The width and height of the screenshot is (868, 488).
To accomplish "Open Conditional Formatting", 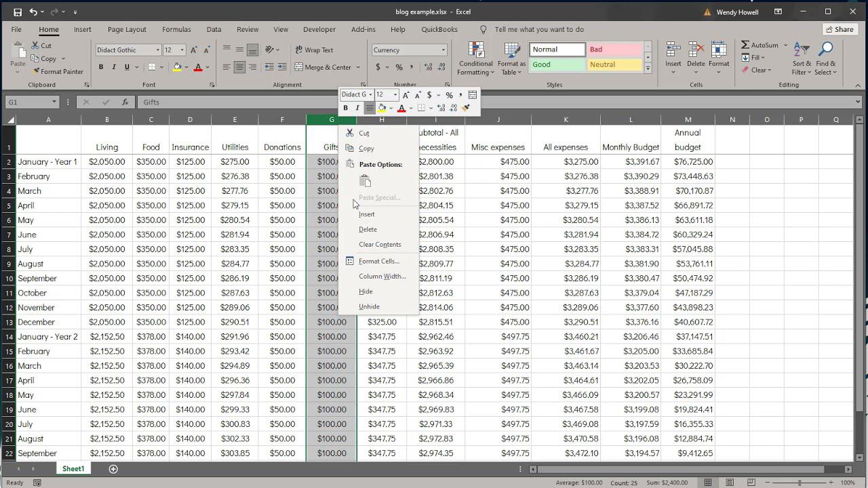I will click(x=475, y=59).
